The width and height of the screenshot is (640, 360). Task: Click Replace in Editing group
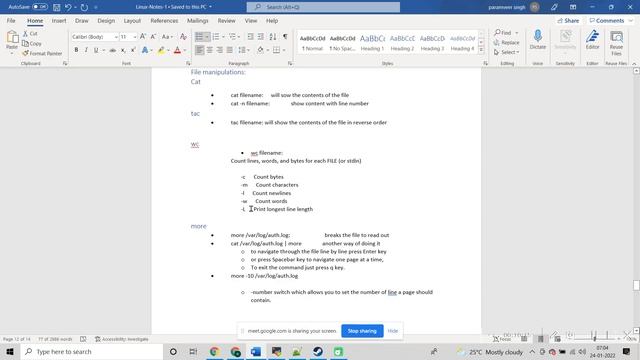[x=507, y=42]
